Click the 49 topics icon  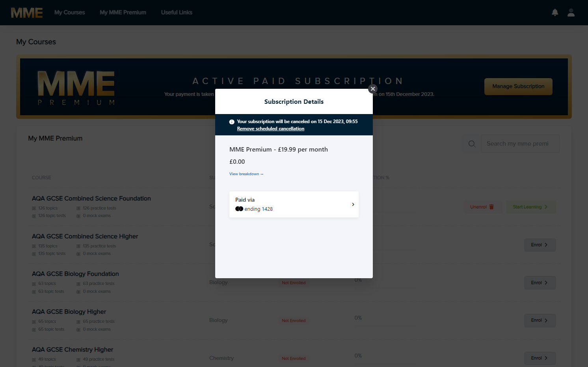click(x=34, y=360)
